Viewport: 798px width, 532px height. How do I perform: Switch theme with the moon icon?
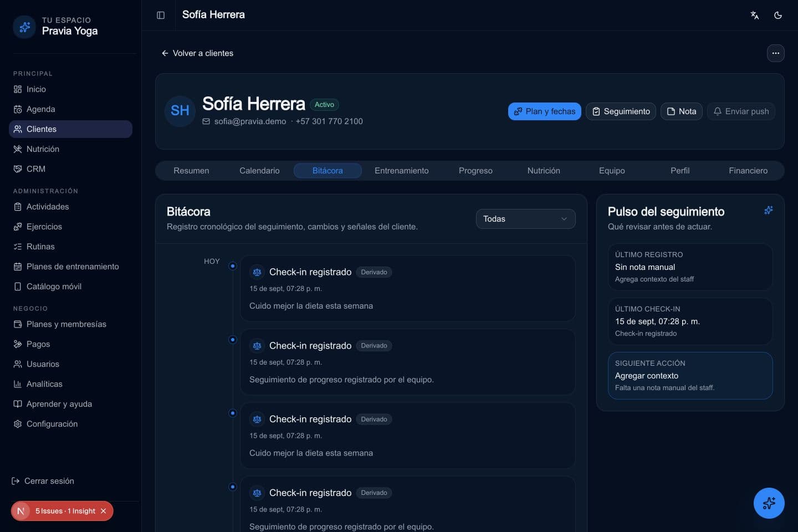pyautogui.click(x=778, y=15)
